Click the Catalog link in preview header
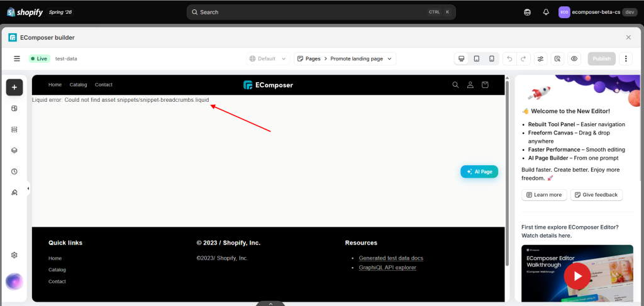The height and width of the screenshot is (306, 644). pyautogui.click(x=79, y=85)
